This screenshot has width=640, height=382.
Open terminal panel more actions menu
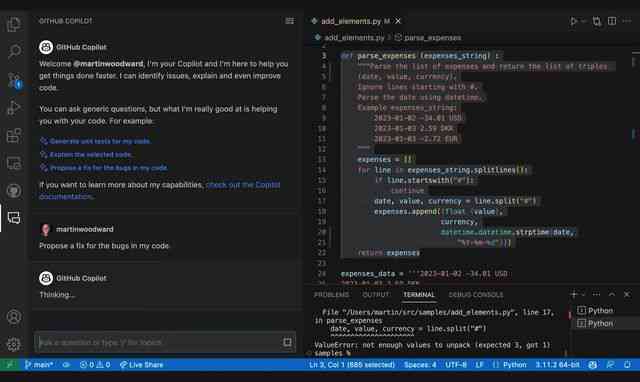point(596,294)
